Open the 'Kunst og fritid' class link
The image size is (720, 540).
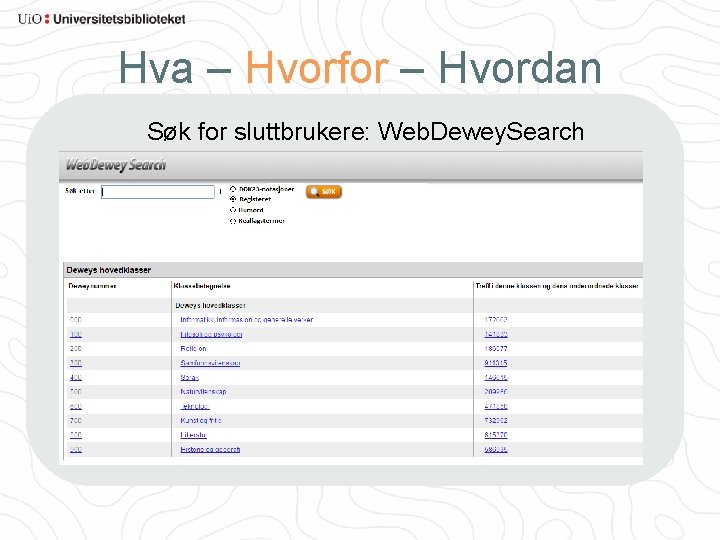coord(201,421)
